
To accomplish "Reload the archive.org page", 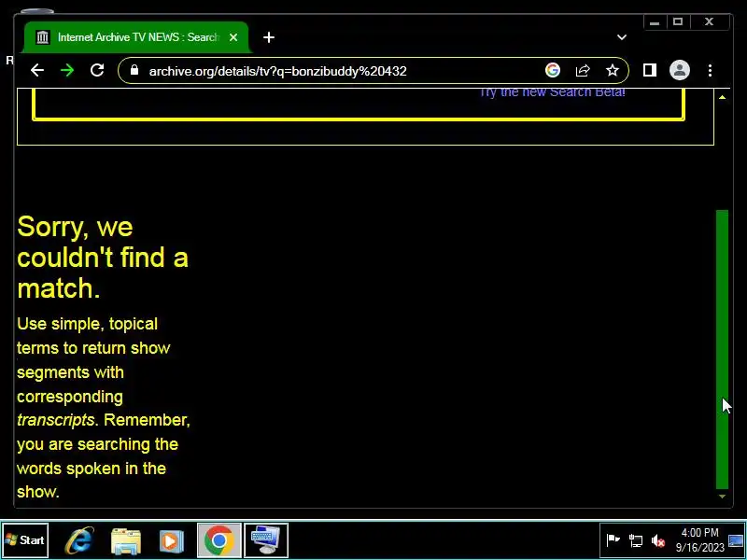I will click(x=97, y=71).
